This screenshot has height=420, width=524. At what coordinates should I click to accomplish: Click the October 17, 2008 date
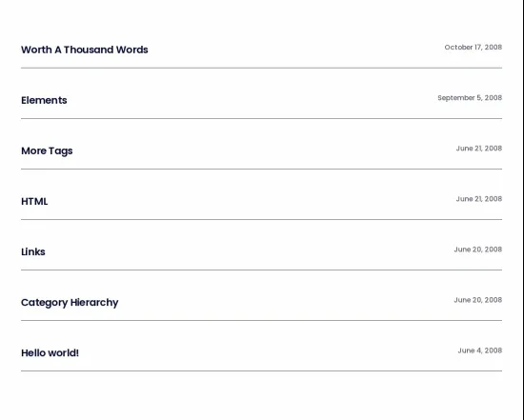tap(474, 48)
